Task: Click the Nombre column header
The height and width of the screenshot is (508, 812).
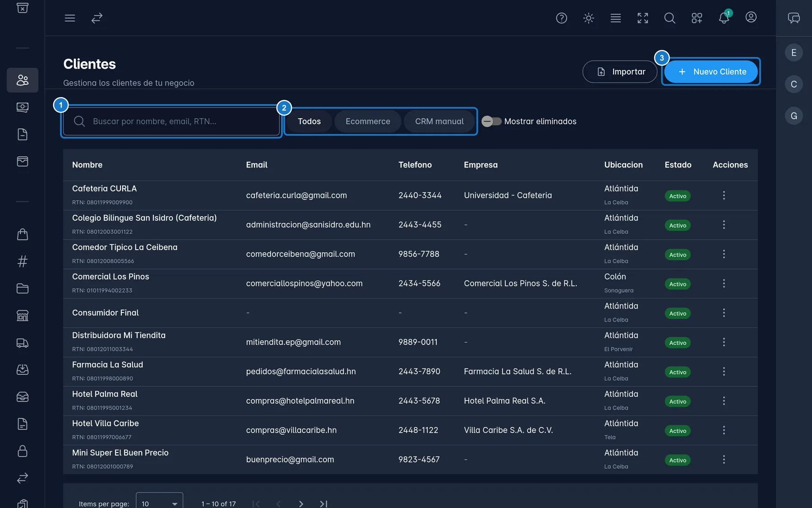Action: [87, 165]
